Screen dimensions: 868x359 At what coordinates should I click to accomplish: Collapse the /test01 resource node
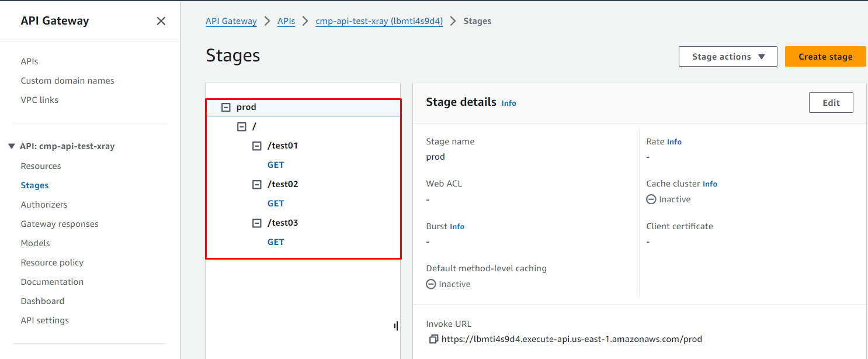tap(256, 146)
